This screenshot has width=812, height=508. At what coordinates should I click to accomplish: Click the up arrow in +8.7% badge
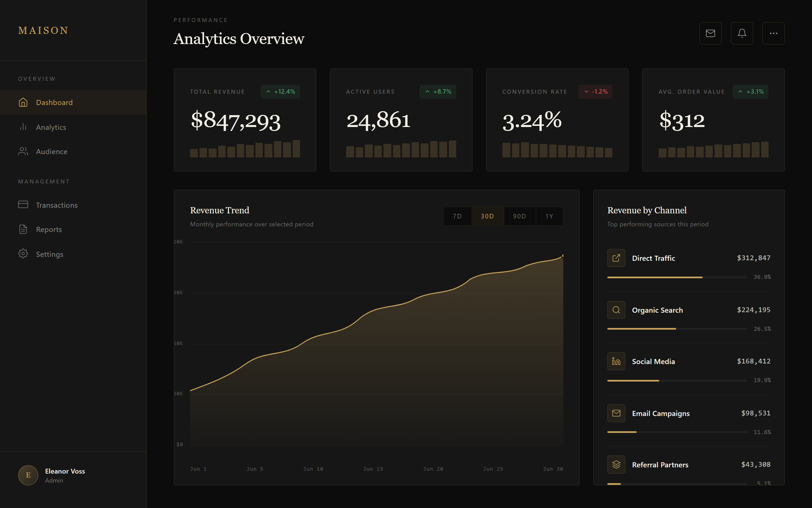click(427, 91)
